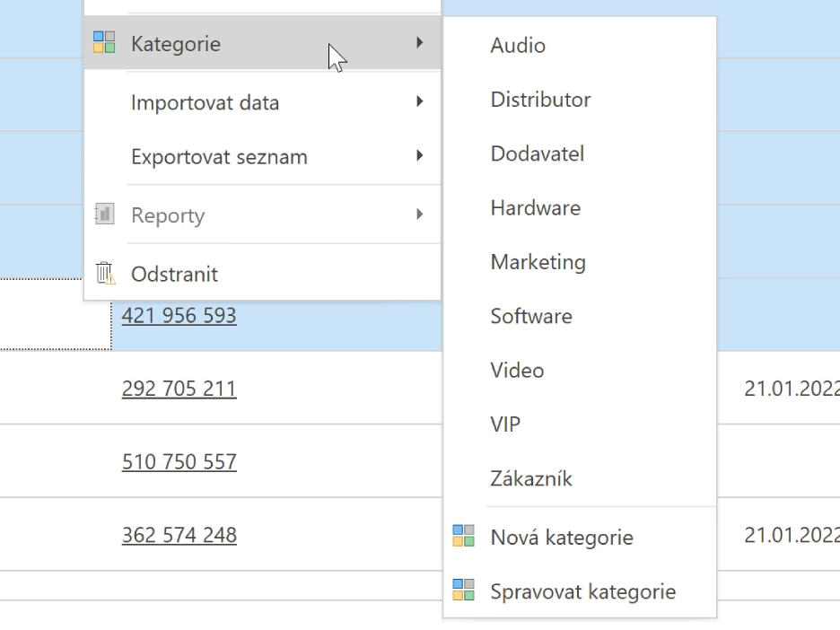840x630 pixels.
Task: Choose Importovat data from context menu
Action: (x=262, y=101)
